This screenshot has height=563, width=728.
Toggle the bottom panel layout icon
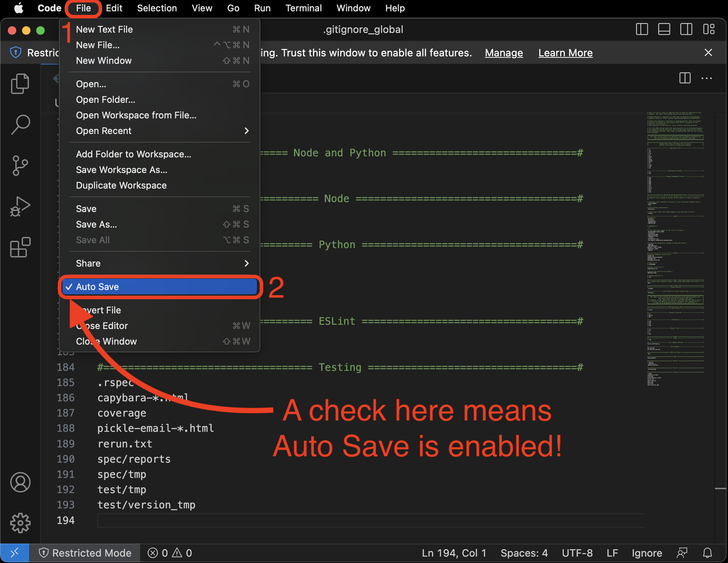[664, 29]
